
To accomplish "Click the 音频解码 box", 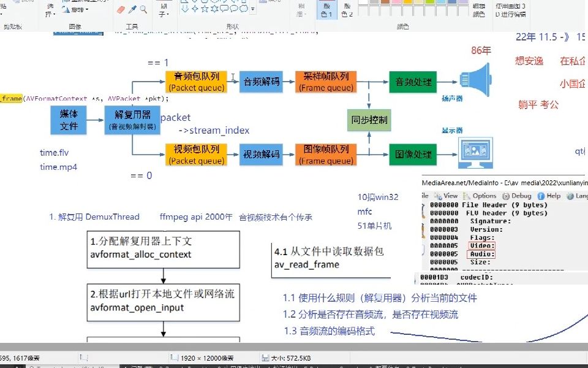I will (261, 82).
